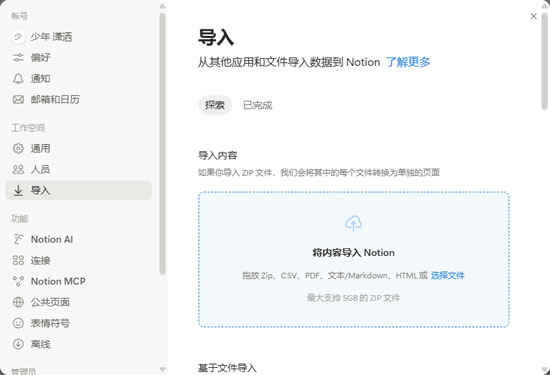Click the cloud upload icon in drop zone

353,223
